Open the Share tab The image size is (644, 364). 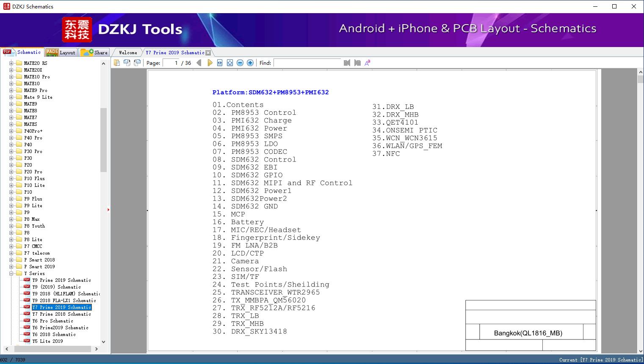[94, 52]
